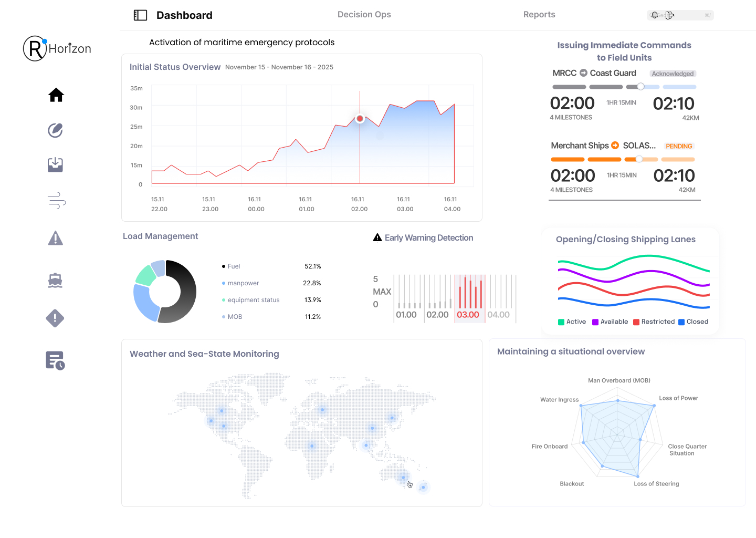Click the notification bell icon
Screen dimensions: 756x538
(655, 15)
